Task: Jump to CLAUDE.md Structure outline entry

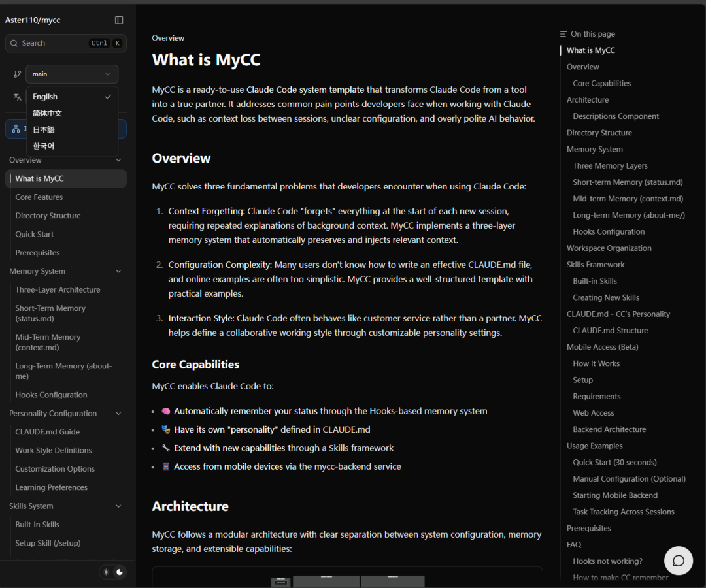Action: (610, 330)
